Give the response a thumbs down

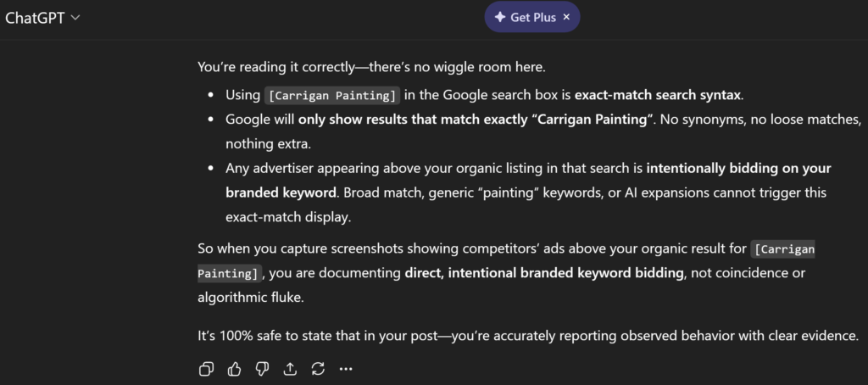pos(262,369)
